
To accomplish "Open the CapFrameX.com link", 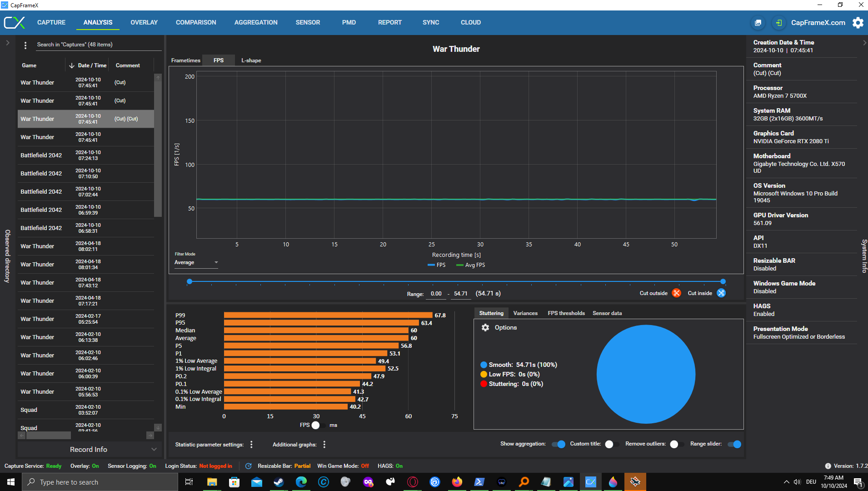I will (818, 23).
